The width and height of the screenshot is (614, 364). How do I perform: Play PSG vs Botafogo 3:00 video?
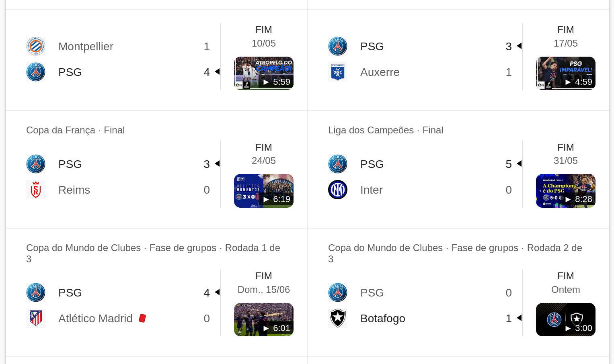click(x=566, y=319)
